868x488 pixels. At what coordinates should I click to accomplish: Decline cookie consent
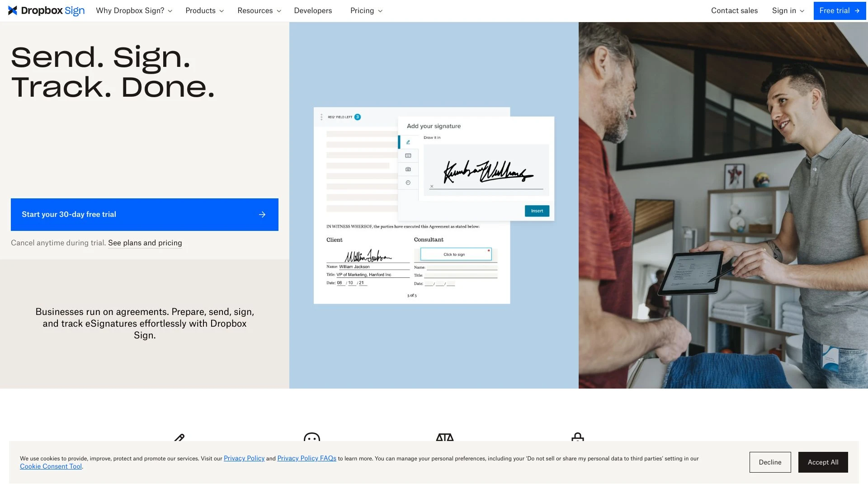point(770,462)
